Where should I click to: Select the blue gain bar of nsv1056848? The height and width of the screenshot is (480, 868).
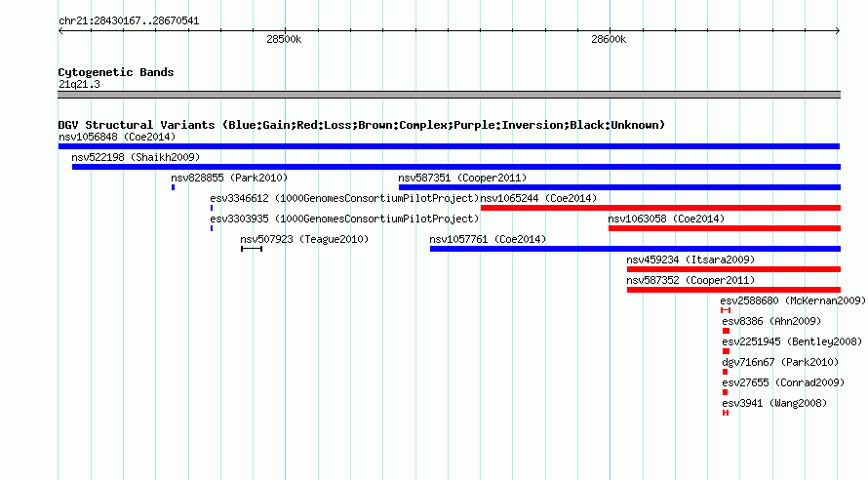point(449,146)
